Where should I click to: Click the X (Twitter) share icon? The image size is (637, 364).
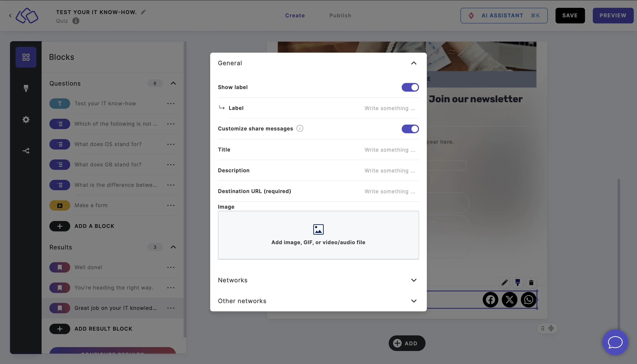509,299
